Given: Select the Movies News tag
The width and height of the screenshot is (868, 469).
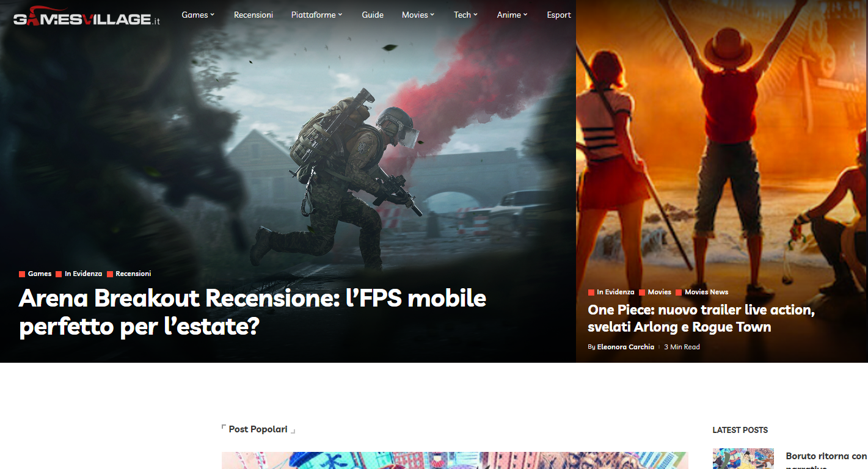Looking at the screenshot, I should (702, 292).
